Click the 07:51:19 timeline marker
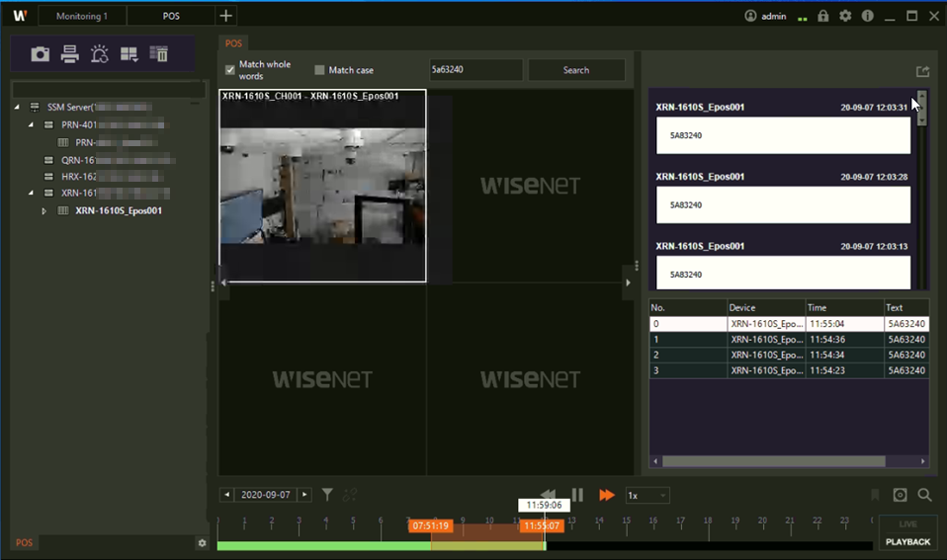This screenshot has height=560, width=947. pos(431,525)
